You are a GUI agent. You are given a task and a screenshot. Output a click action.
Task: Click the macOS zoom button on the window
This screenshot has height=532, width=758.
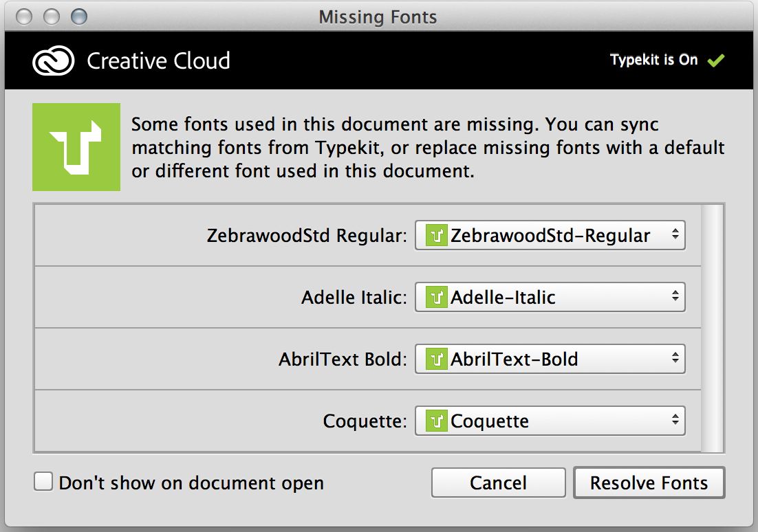80,15
